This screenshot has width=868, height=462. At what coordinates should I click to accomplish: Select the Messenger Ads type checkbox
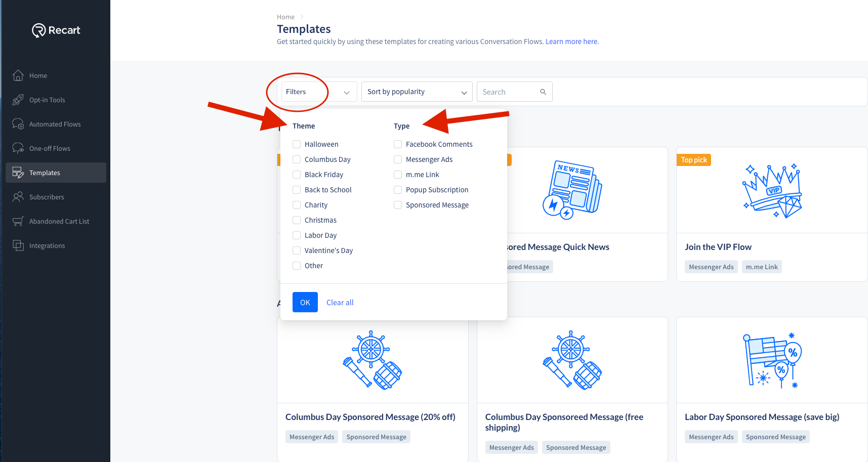pos(398,159)
